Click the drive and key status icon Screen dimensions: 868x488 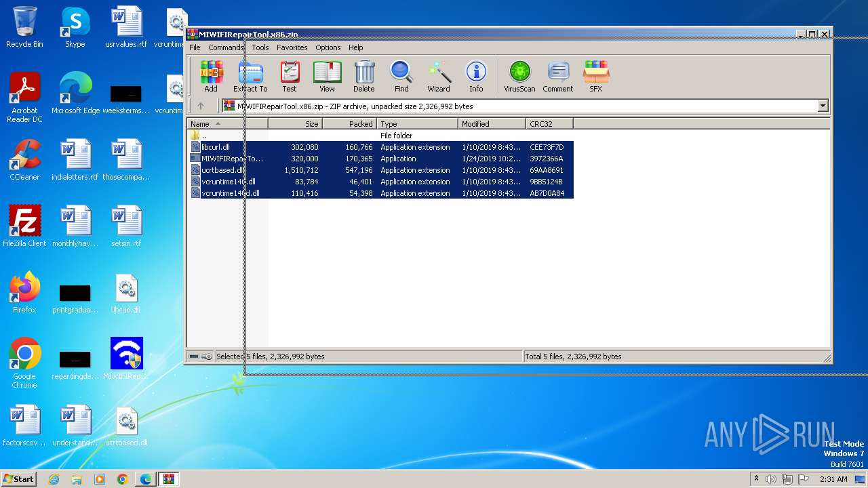(201, 357)
